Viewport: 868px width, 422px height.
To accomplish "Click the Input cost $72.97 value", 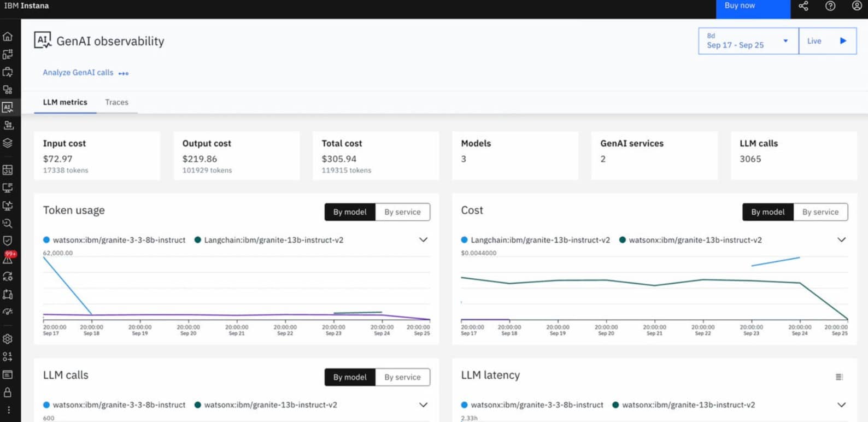I will pos(57,159).
